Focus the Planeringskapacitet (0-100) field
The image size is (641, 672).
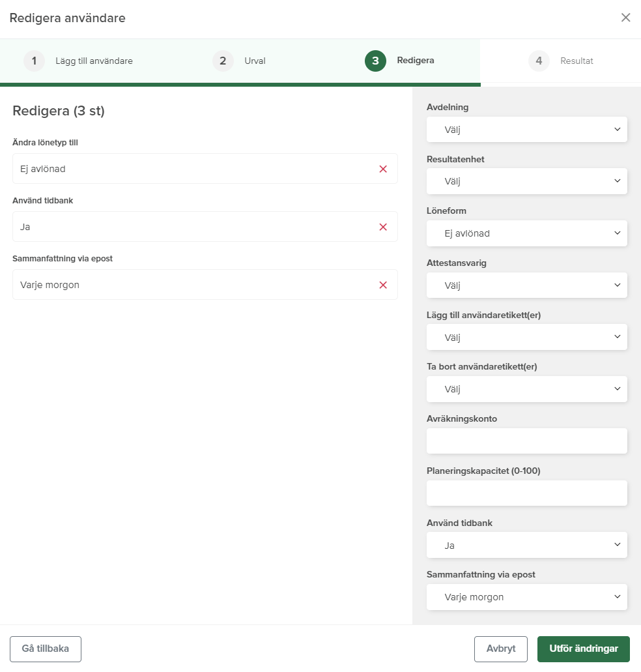coord(526,493)
